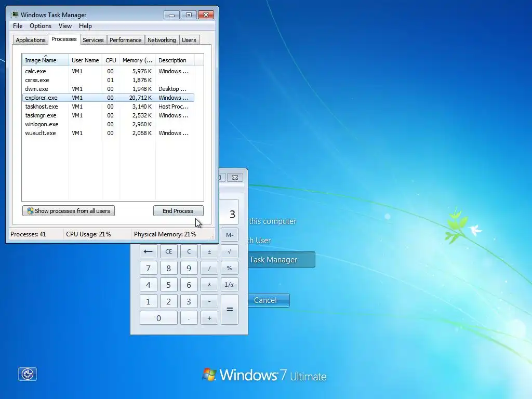Click the 3 key on Calculator
Image resolution: width=532 pixels, height=399 pixels.
click(x=189, y=301)
